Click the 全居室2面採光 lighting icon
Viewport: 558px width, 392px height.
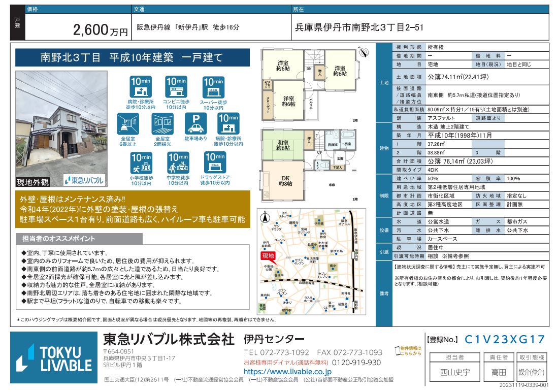[x=162, y=123]
